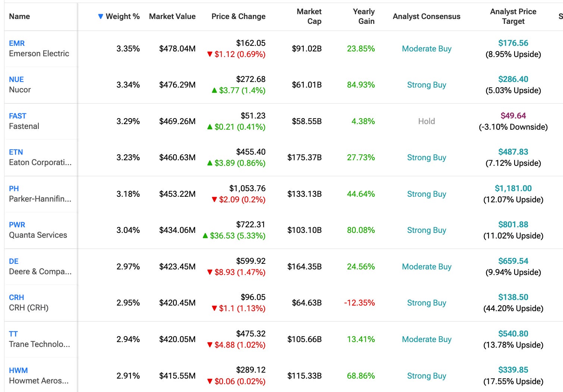Sort by Analyst Consensus column header
Image resolution: width=563 pixels, height=392 pixels.
click(426, 16)
